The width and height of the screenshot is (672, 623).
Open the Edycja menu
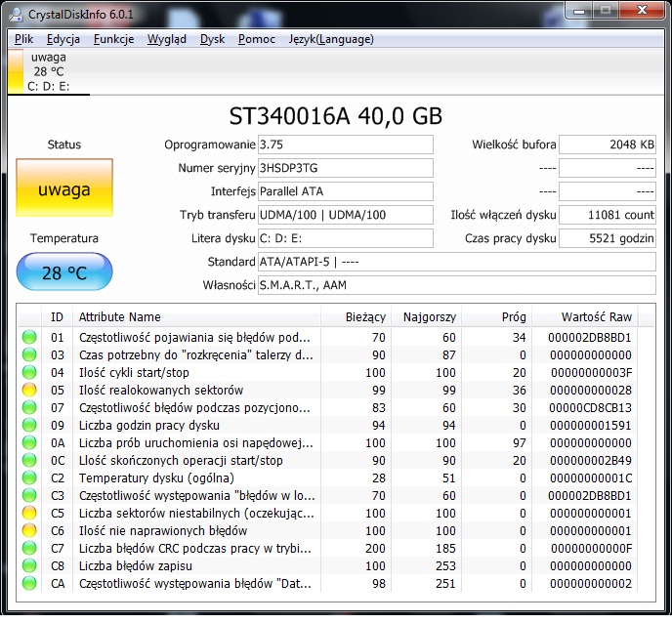63,39
